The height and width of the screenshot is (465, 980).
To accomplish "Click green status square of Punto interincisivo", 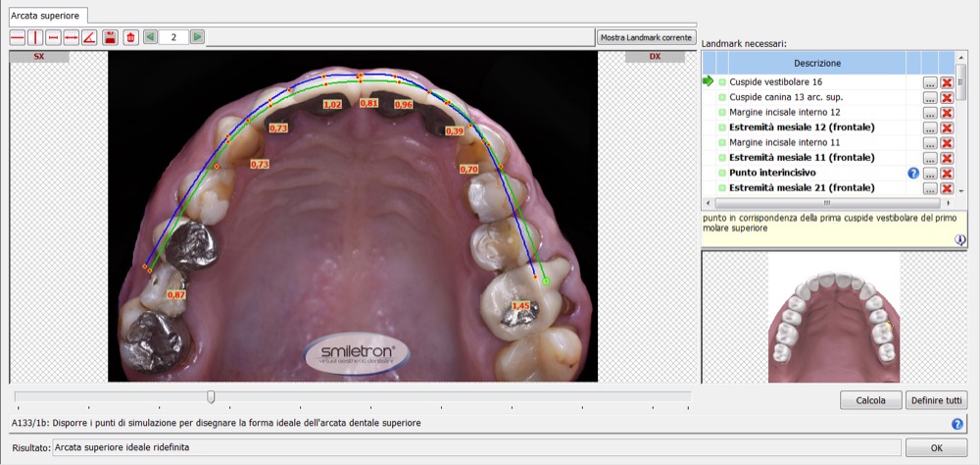I will [x=722, y=173].
